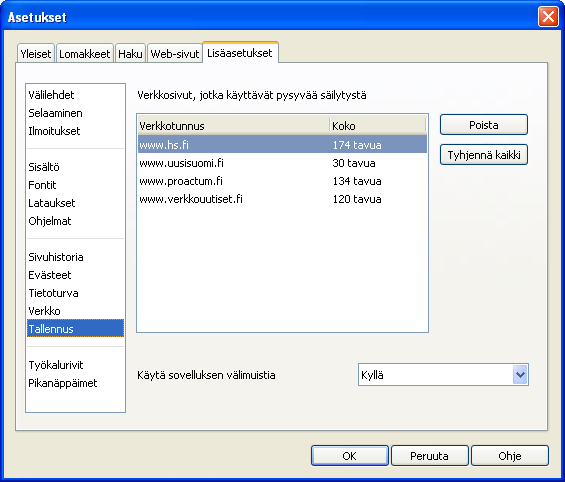The width and height of the screenshot is (565, 482).
Task: Confirm with the OK button
Action: click(x=350, y=456)
